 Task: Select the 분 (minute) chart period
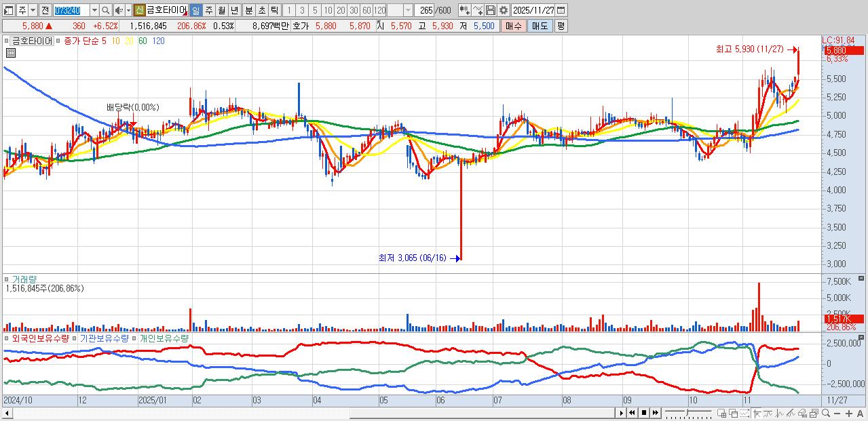coord(248,10)
